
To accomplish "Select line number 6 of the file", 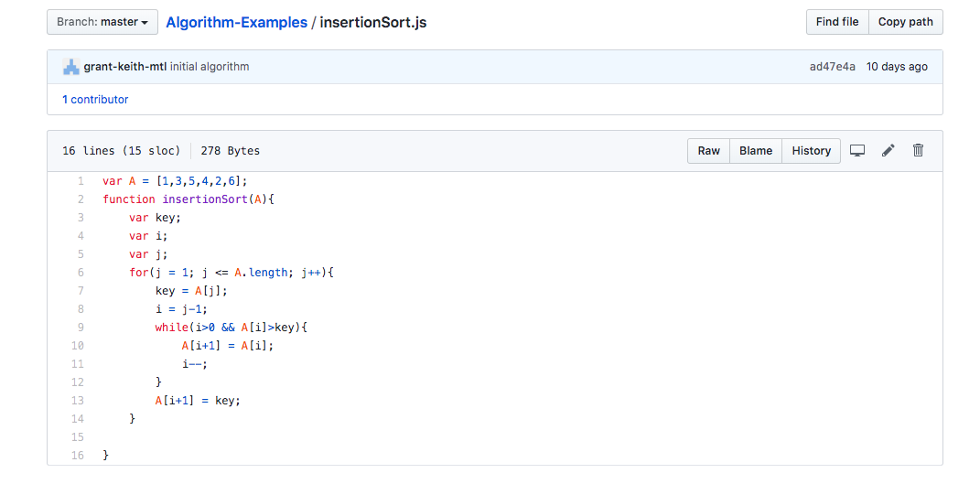I will tap(81, 273).
